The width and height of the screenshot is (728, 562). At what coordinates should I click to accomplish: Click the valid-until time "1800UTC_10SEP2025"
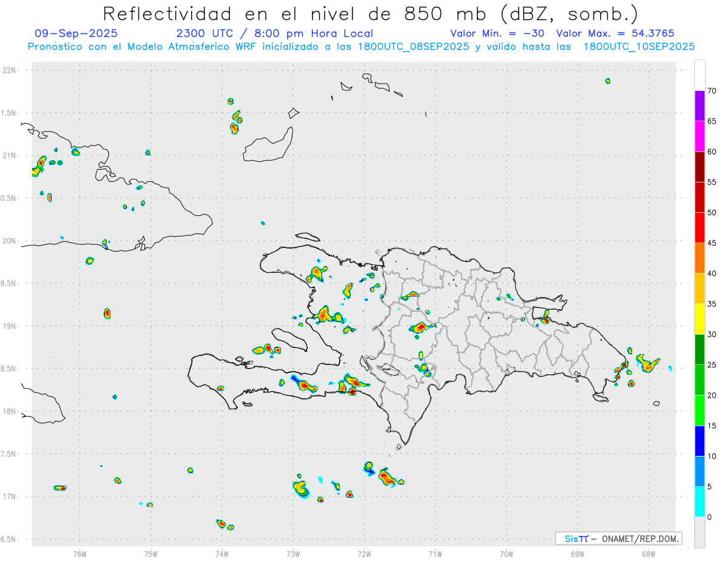pyautogui.click(x=639, y=47)
